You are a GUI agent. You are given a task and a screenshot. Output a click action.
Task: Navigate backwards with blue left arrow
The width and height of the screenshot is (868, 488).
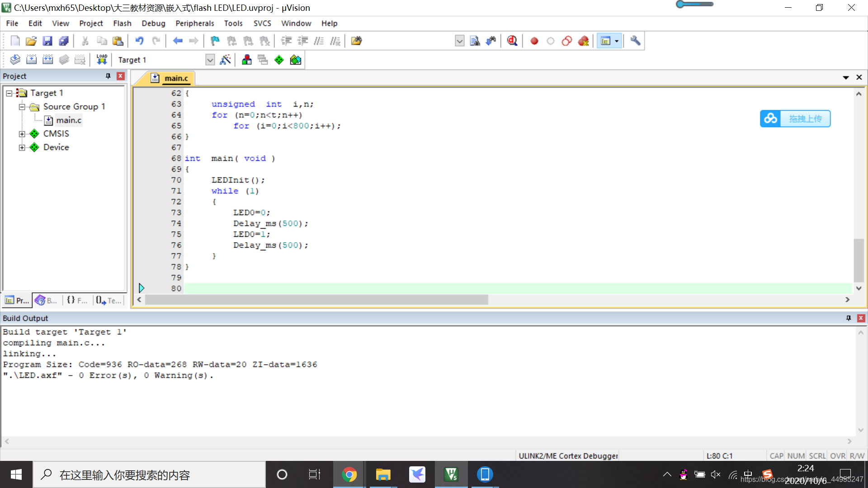178,41
